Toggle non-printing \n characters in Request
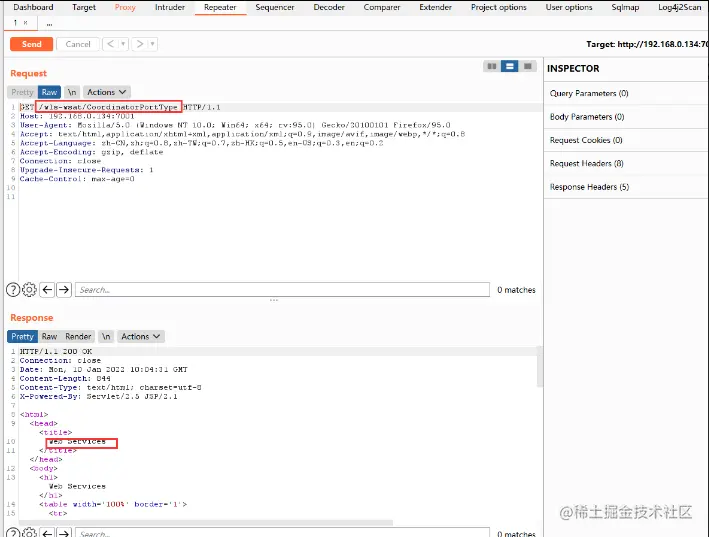The height and width of the screenshot is (537, 709). pyautogui.click(x=72, y=92)
